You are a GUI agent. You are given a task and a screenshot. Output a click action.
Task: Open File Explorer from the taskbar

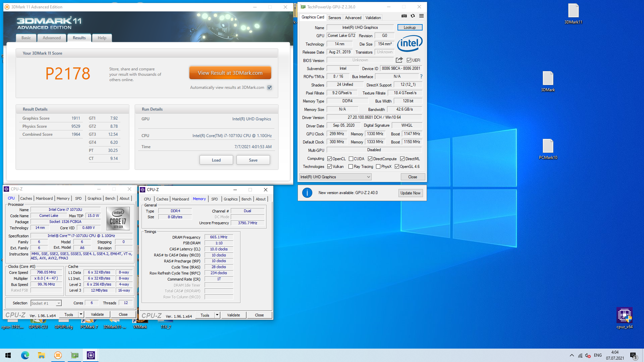click(41, 355)
